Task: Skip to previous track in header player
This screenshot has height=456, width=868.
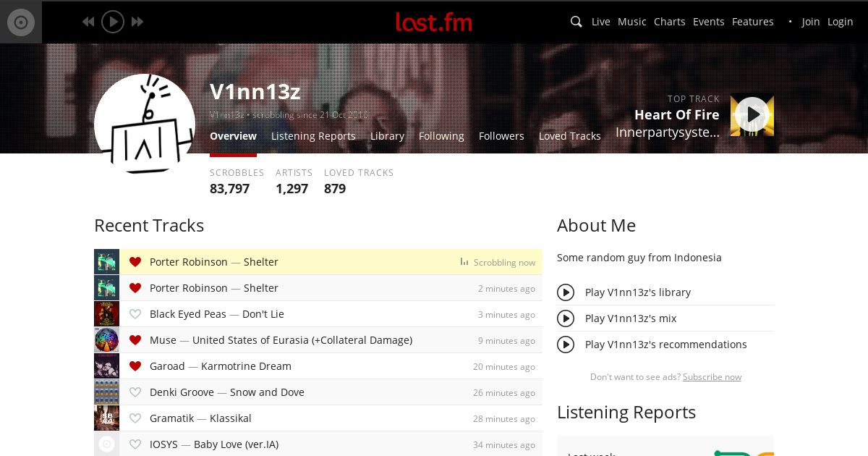Action: click(x=88, y=22)
